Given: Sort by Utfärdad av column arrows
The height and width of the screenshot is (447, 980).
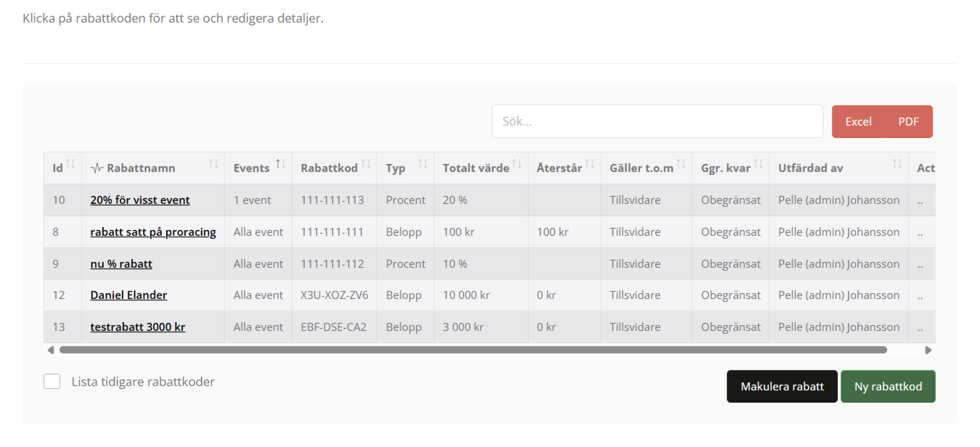Looking at the screenshot, I should [897, 164].
